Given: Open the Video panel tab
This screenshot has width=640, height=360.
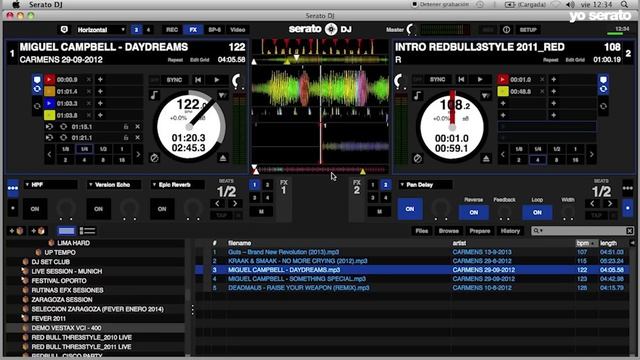Looking at the screenshot, I should (238, 30).
